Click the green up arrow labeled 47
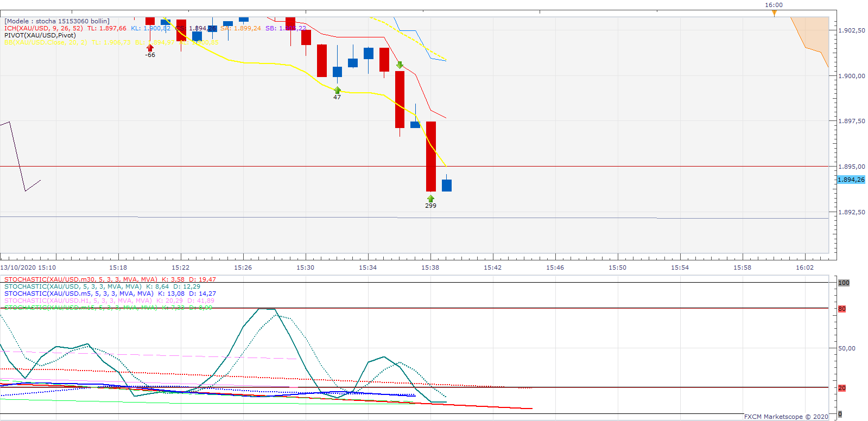 (337, 90)
